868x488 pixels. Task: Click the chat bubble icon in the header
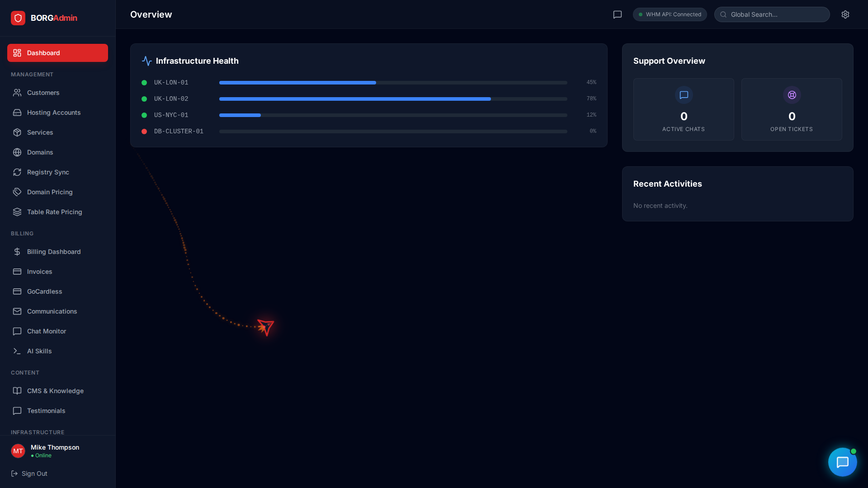pyautogui.click(x=618, y=14)
